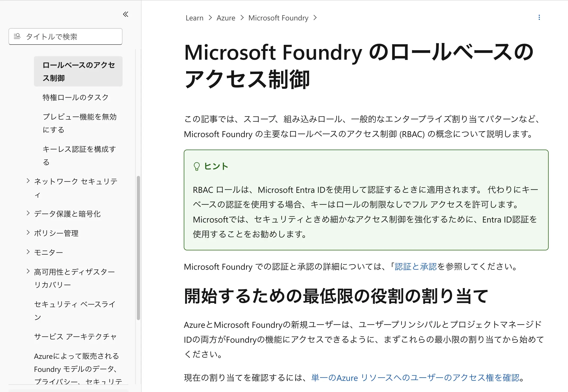
Task: Expand the ネットワーク セキュリティ section
Action: point(28,181)
